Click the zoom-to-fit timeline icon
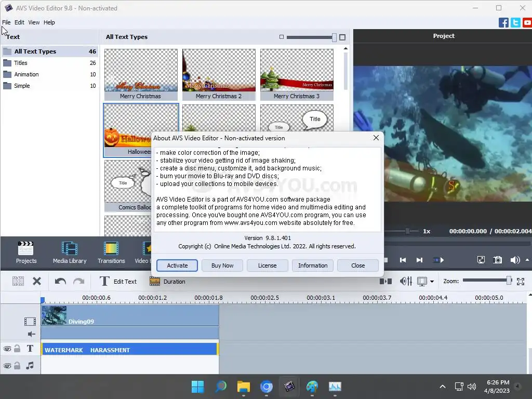The height and width of the screenshot is (399, 532). (521, 281)
